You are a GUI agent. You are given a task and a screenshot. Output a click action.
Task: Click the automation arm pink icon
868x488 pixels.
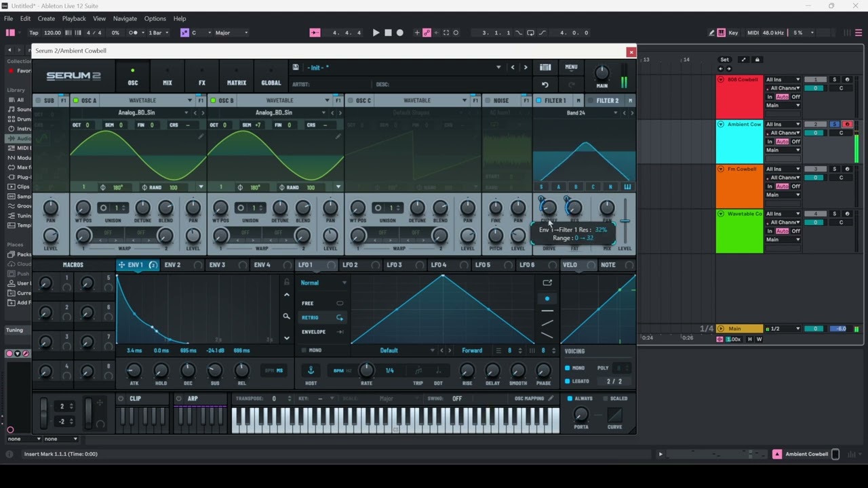point(427,33)
